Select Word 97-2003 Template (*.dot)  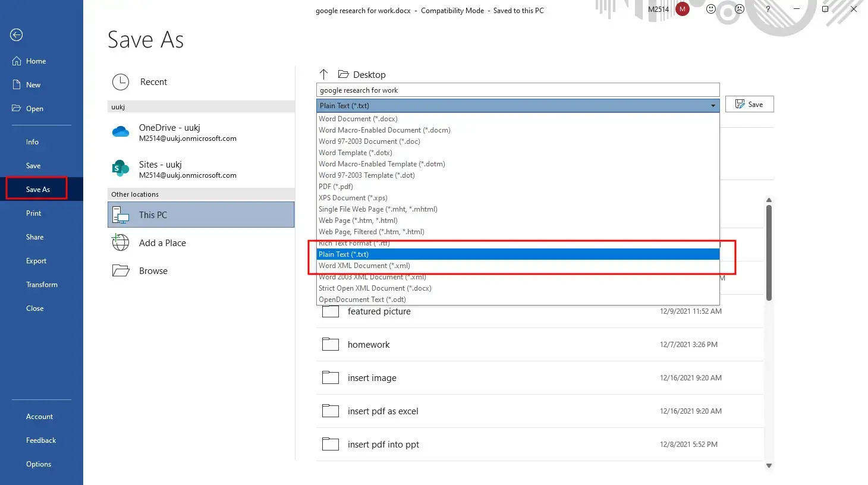tap(518, 175)
